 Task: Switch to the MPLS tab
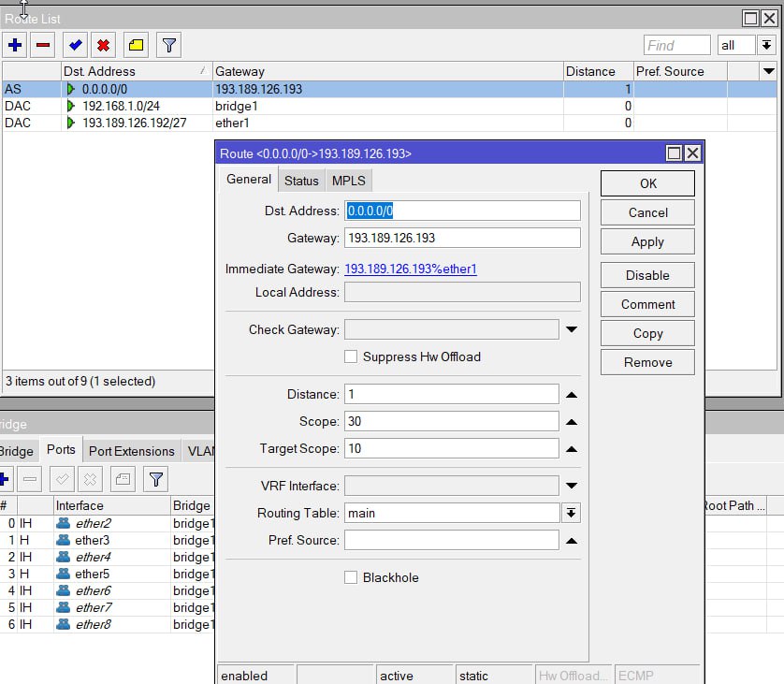349,181
